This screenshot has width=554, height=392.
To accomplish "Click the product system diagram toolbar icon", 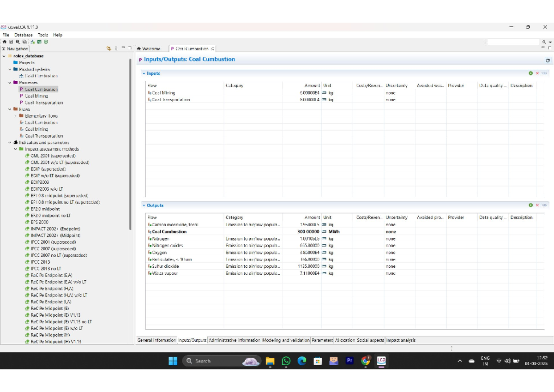I will click(x=33, y=42).
